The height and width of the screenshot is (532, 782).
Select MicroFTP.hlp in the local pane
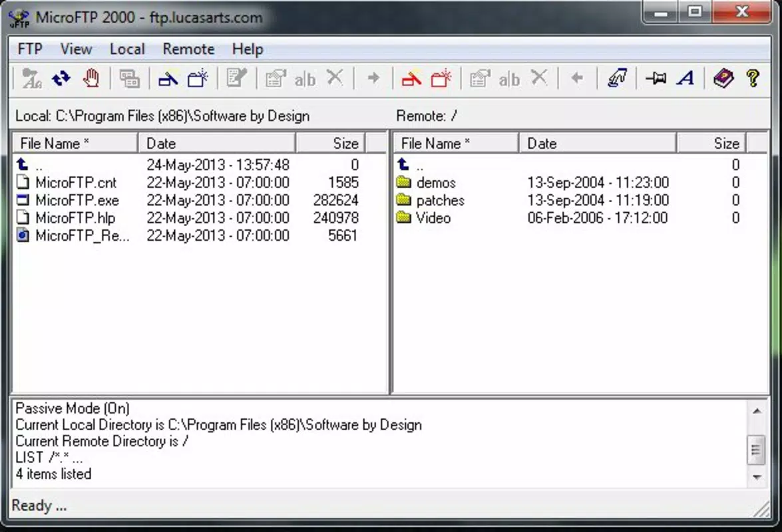pyautogui.click(x=188, y=217)
